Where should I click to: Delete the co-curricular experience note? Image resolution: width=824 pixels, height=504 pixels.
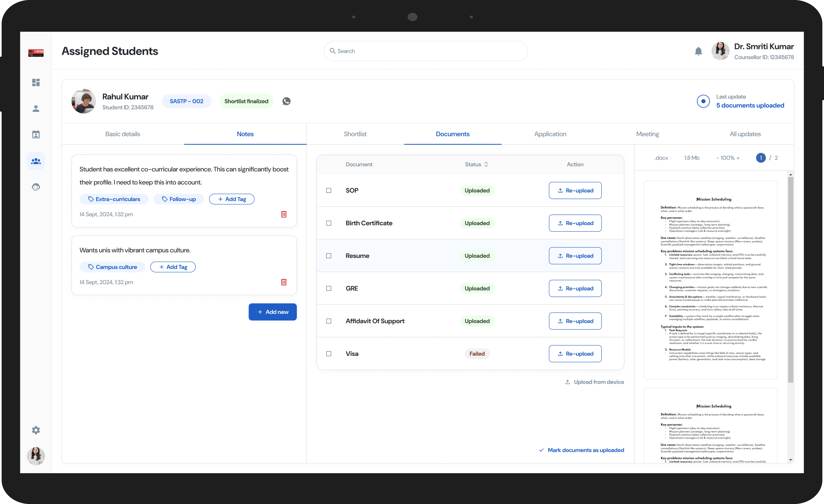(284, 214)
